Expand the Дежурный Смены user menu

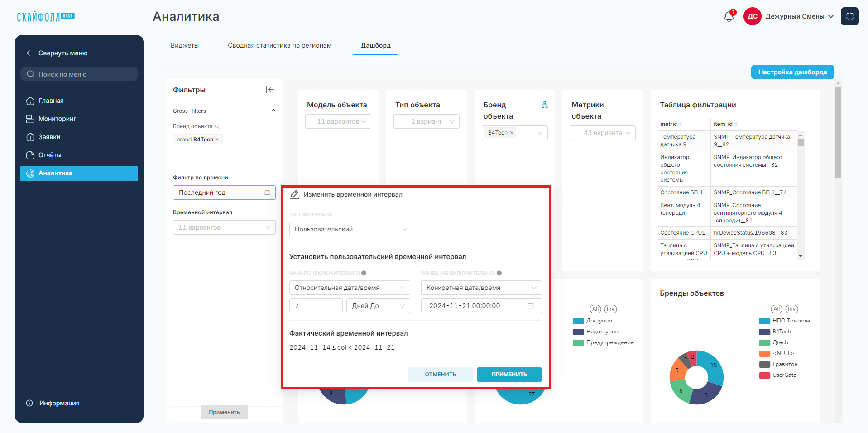pyautogui.click(x=799, y=16)
